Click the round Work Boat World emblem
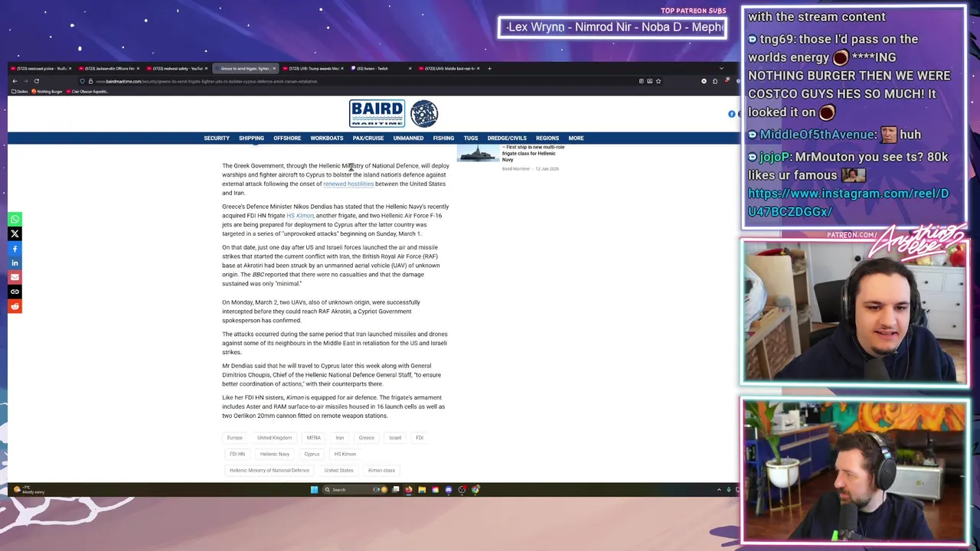The height and width of the screenshot is (551, 980). pyautogui.click(x=424, y=113)
